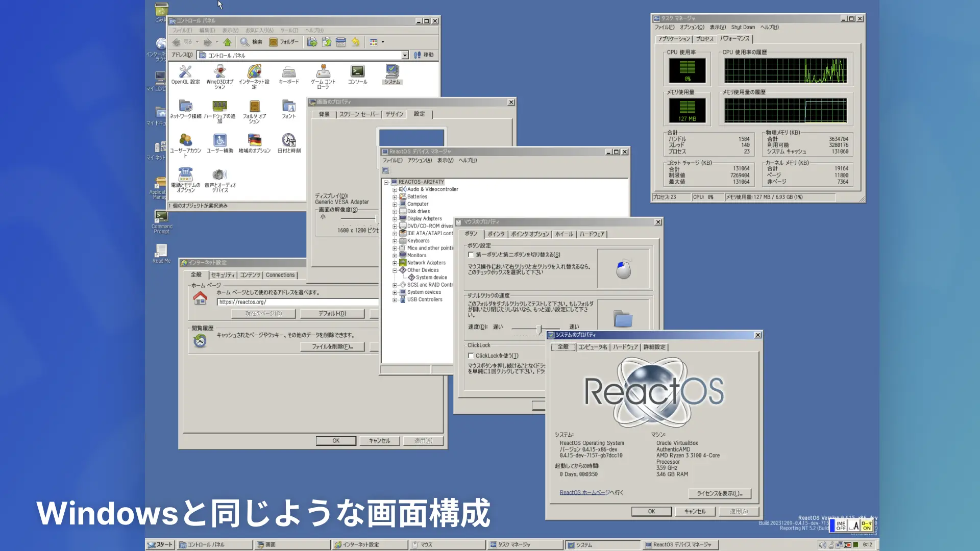Open the address bar dropdown arrow

tap(405, 55)
